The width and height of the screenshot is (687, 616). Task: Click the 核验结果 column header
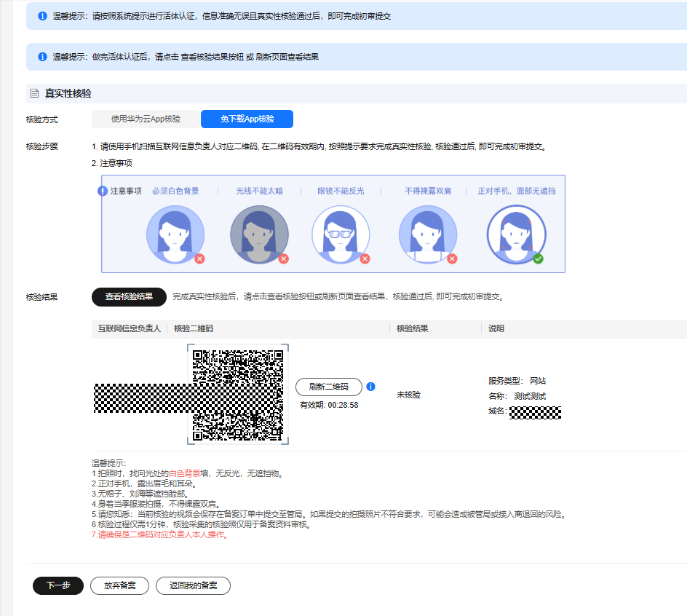tap(413, 328)
